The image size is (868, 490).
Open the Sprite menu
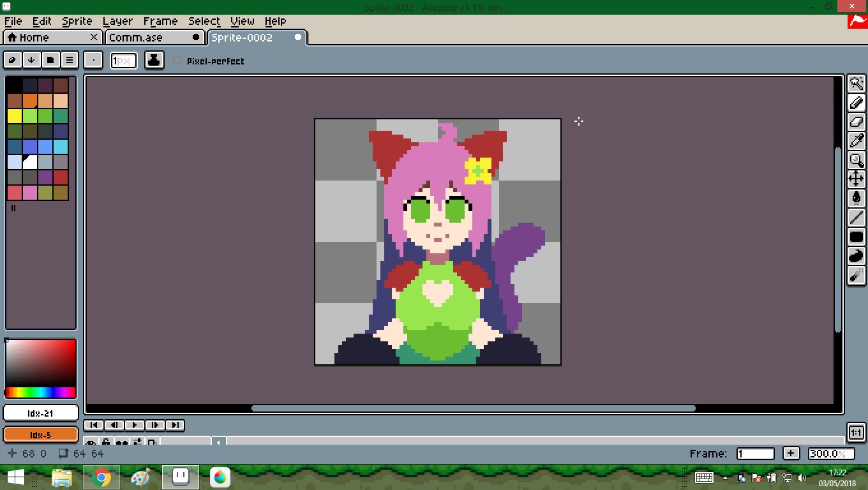(x=77, y=21)
